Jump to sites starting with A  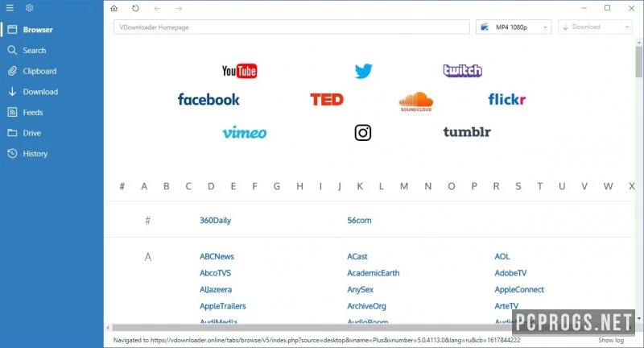(x=144, y=186)
